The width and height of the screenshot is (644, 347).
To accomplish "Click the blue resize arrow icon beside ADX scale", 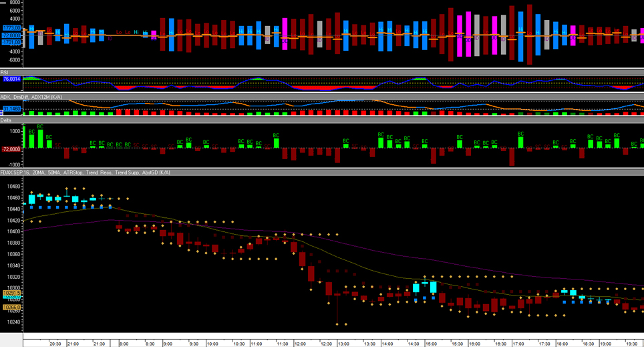I will click(x=2, y=113).
